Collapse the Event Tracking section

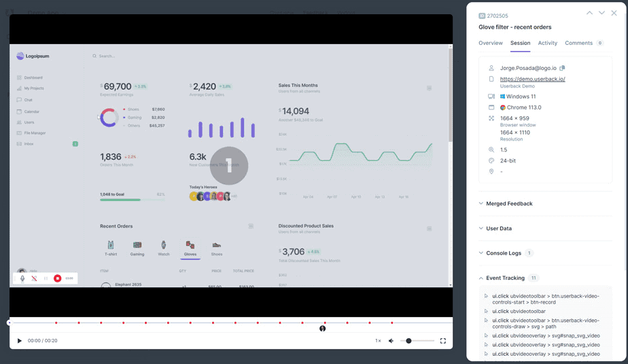[505, 278]
